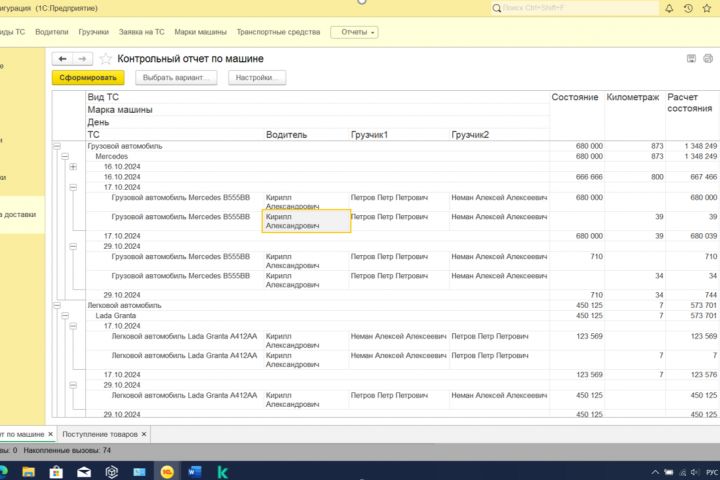Select the cell with value 123 576
This screenshot has height=480, width=720.
703,375
